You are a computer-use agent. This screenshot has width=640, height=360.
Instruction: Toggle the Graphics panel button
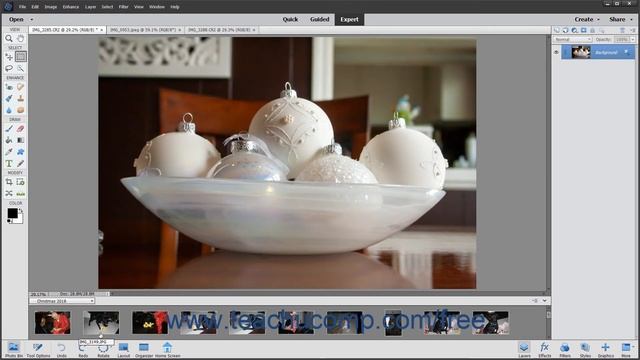[x=605, y=350]
